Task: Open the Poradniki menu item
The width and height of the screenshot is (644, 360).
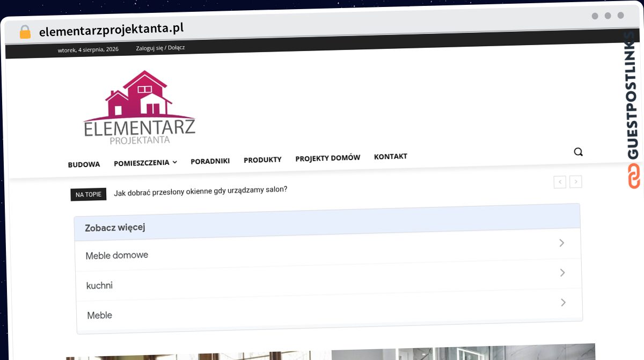Action: tap(210, 161)
